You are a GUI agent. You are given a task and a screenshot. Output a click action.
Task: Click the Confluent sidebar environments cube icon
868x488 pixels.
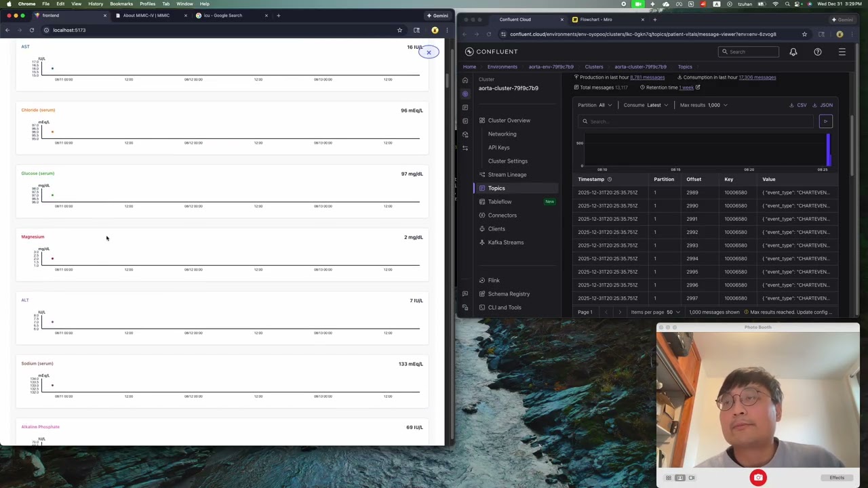coord(465,94)
